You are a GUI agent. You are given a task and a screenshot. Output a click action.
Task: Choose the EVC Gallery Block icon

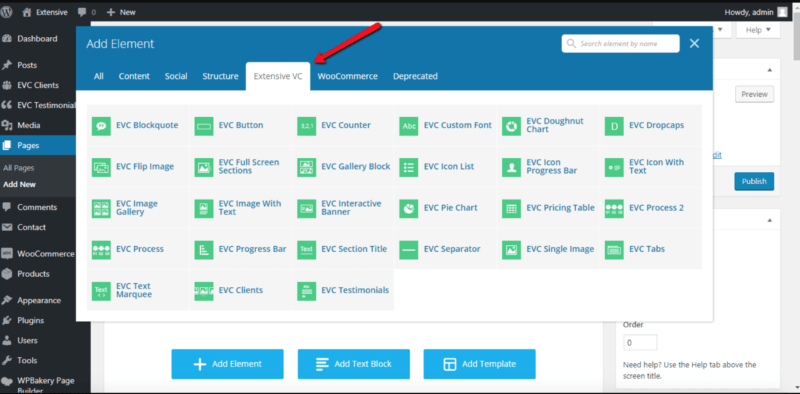(x=306, y=167)
